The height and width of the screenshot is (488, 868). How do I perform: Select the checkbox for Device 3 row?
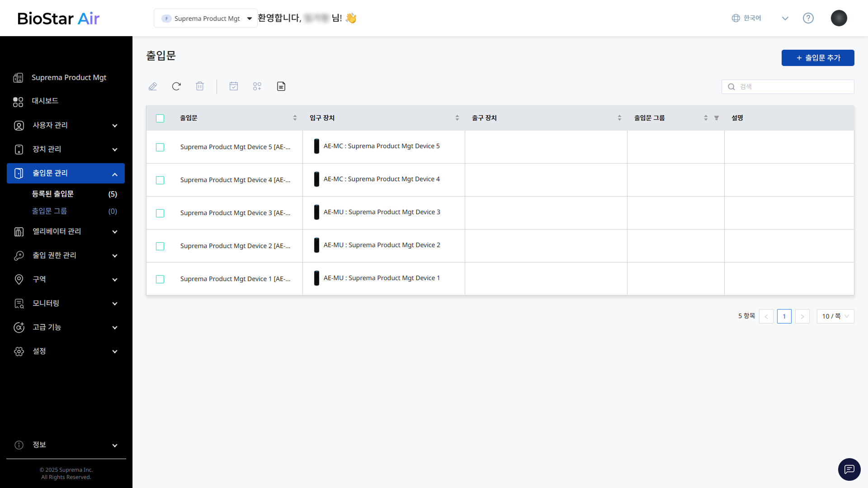click(x=160, y=213)
